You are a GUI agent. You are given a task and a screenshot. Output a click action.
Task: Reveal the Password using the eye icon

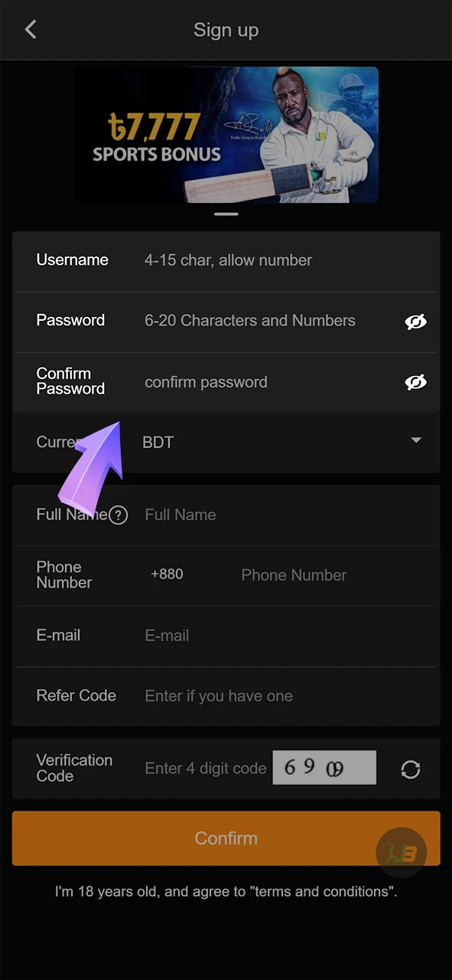(415, 322)
